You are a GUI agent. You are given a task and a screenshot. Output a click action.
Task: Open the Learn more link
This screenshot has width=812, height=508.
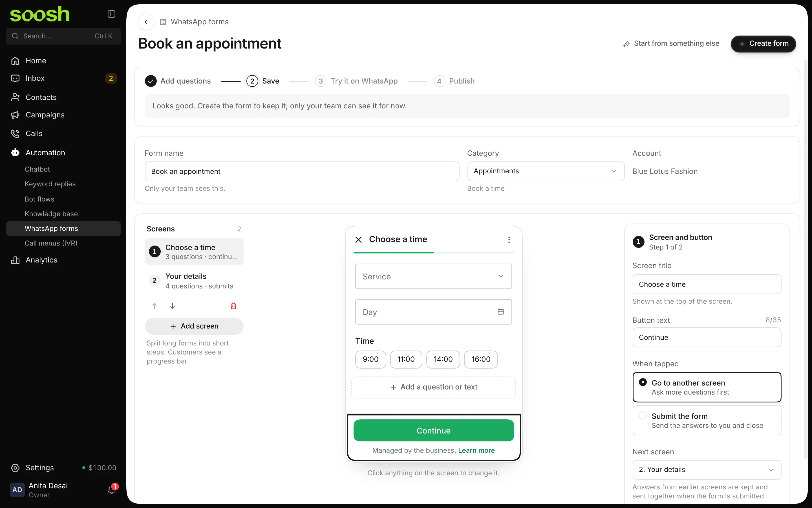tap(476, 450)
